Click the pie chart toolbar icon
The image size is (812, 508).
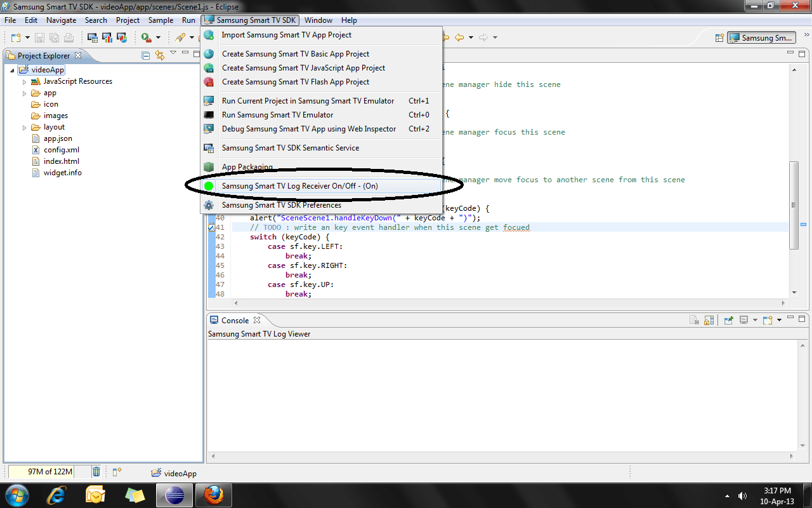pyautogui.click(x=122, y=38)
